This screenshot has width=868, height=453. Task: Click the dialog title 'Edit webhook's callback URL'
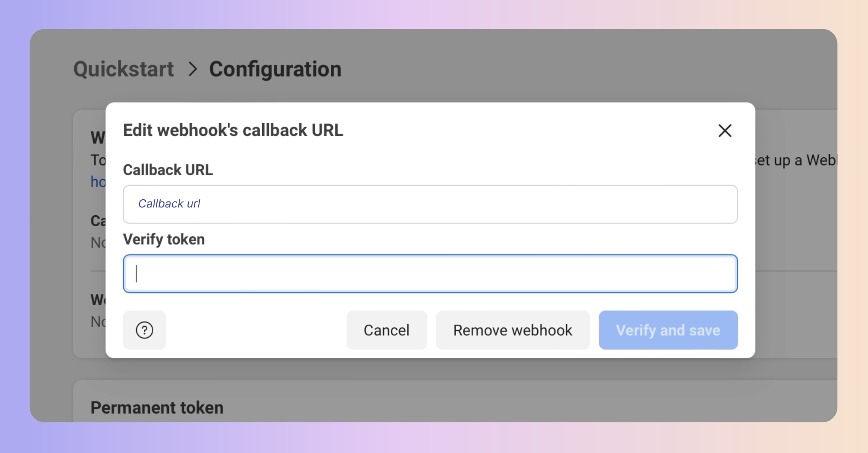click(x=233, y=131)
